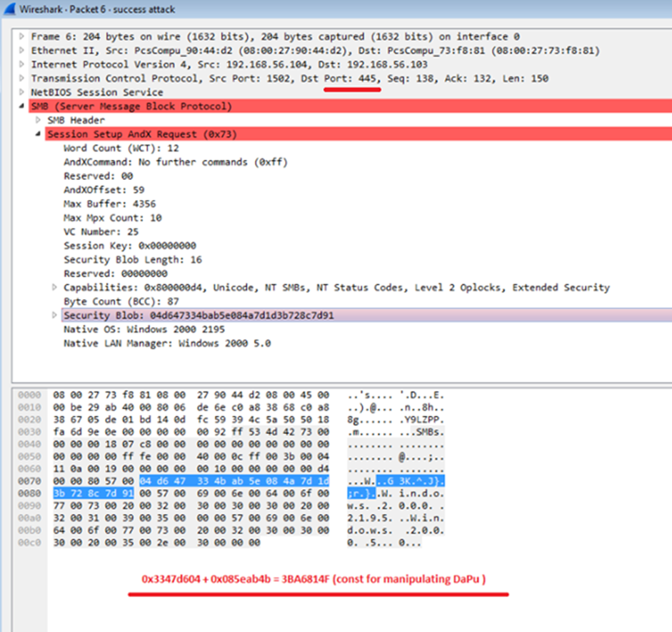Select the VC Number: 25 field
This screenshot has width=672, height=632.
[x=101, y=232]
